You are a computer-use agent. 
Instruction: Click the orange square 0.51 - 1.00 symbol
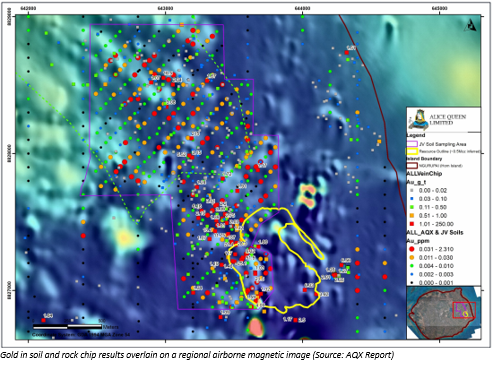(x=412, y=216)
